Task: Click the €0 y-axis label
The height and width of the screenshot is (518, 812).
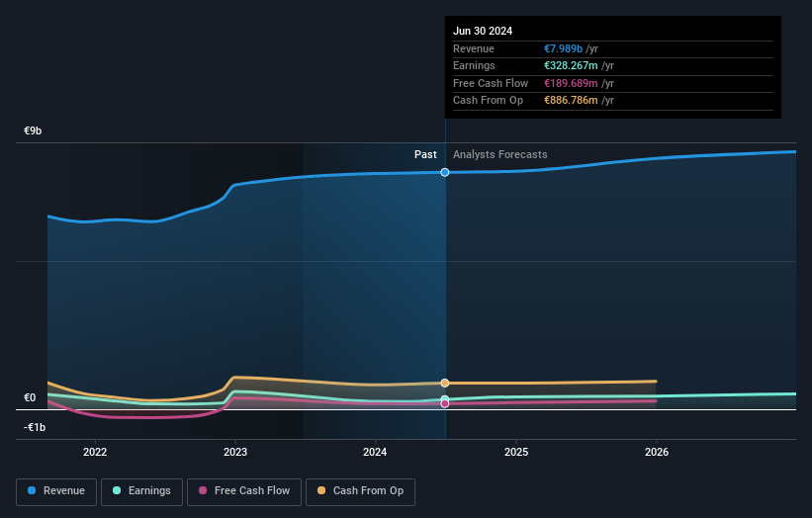Action: click(30, 397)
